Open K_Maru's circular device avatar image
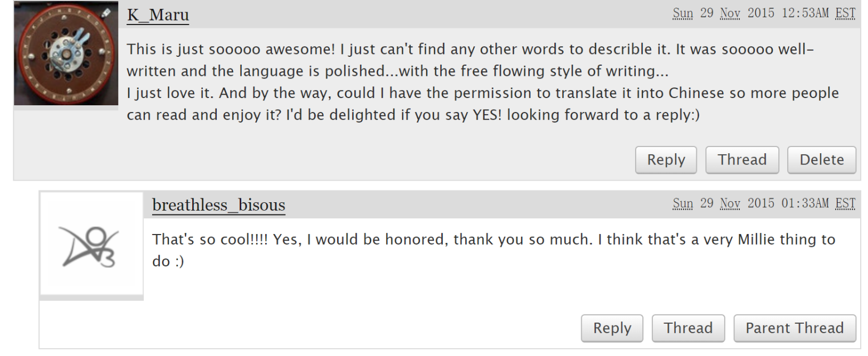868x356 pixels. 66,53
